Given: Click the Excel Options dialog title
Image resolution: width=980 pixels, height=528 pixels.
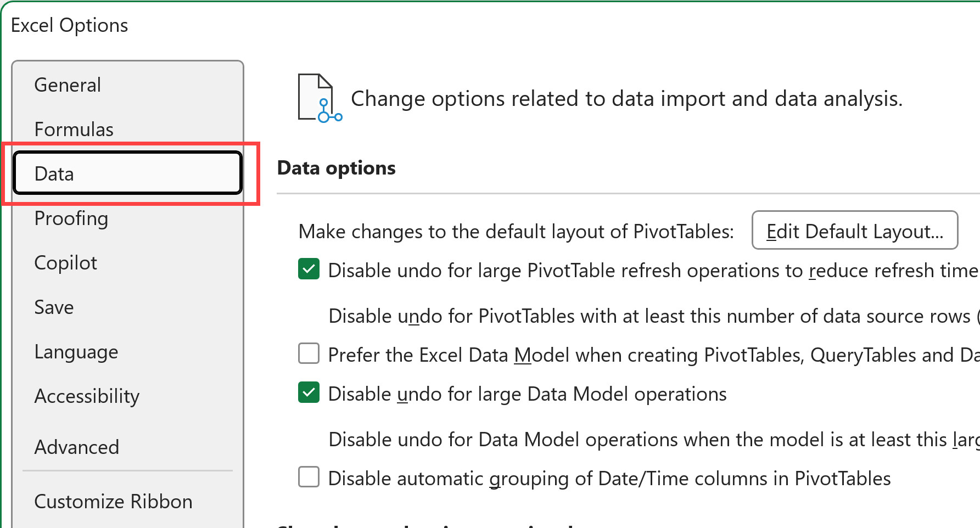Looking at the screenshot, I should 69,25.
